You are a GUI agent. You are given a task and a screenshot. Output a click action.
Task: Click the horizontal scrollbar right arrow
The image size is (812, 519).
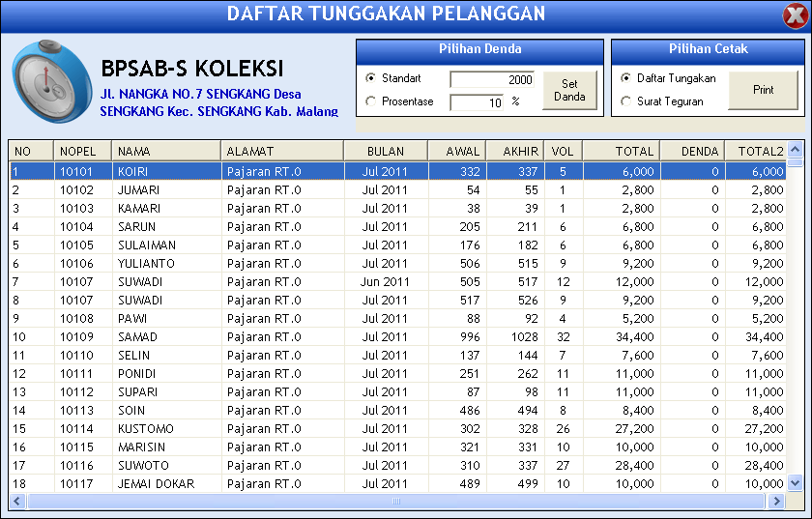pos(776,501)
